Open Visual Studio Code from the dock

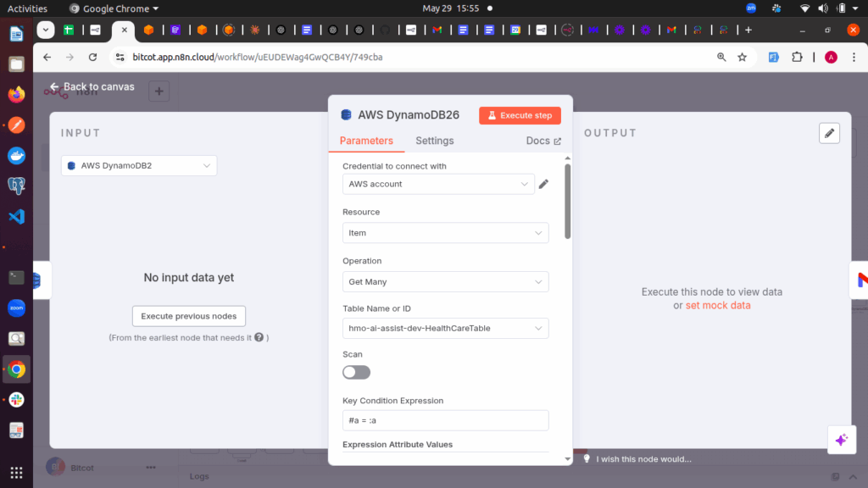(x=16, y=216)
